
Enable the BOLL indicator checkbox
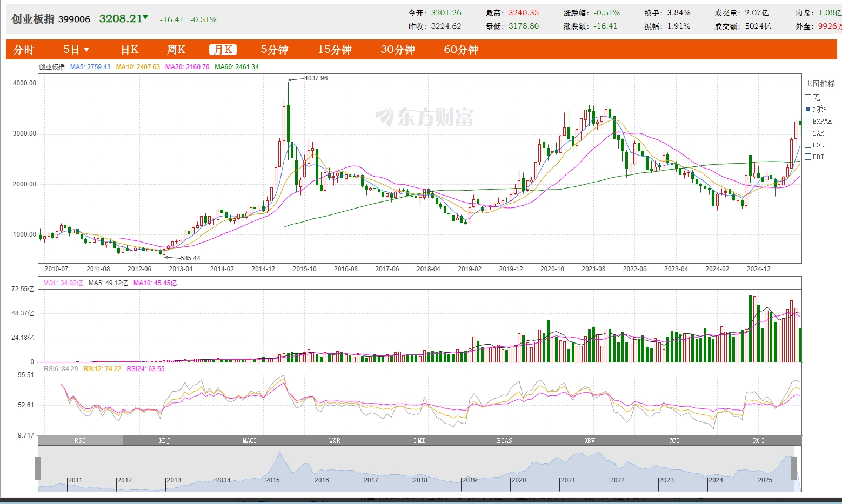(808, 145)
